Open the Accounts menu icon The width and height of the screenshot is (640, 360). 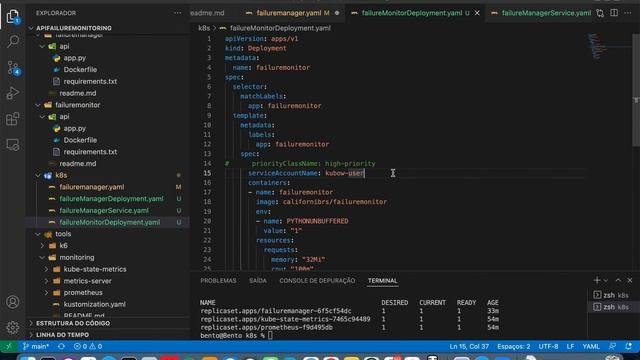click(x=13, y=302)
